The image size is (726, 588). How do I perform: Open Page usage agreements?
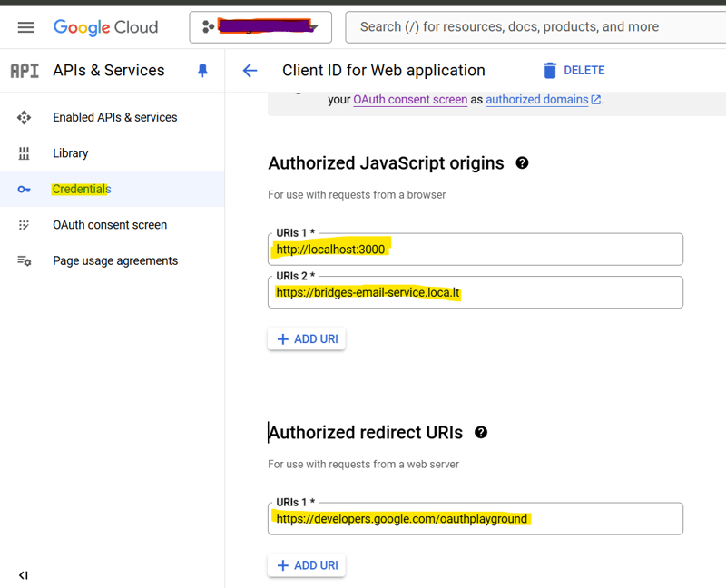115,260
